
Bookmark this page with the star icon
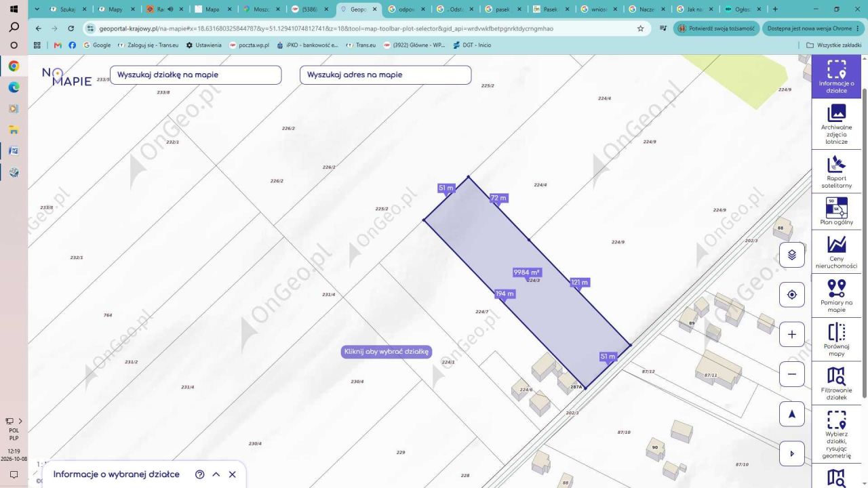point(640,28)
